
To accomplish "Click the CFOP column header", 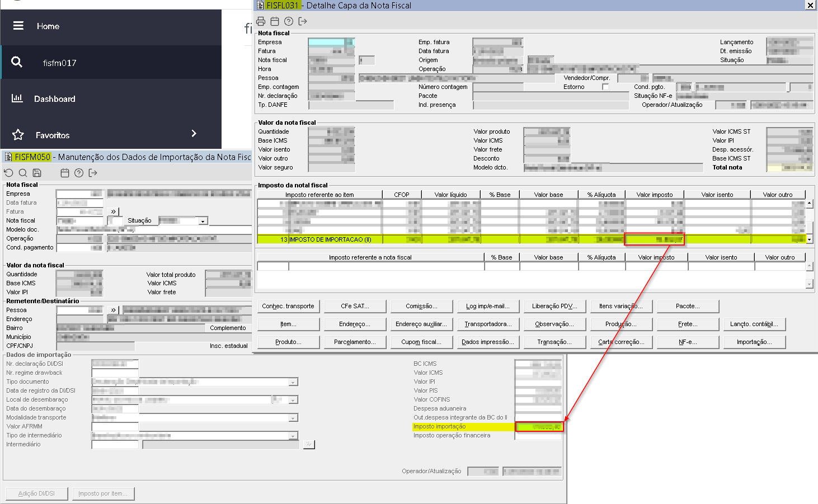I will coord(402,195).
